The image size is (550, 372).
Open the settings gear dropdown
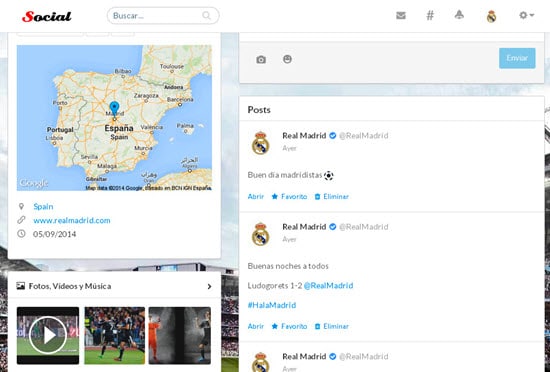coord(526,15)
